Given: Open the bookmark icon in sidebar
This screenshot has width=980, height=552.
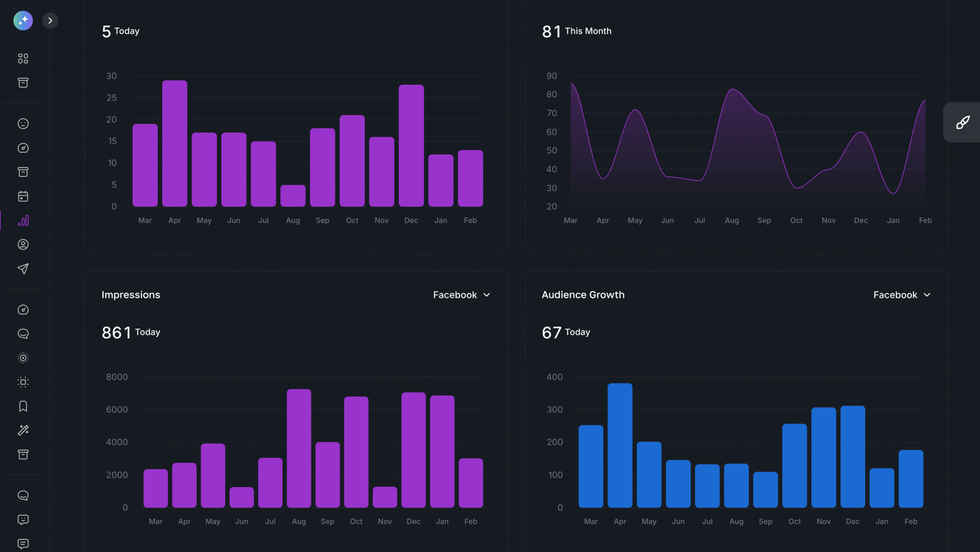Looking at the screenshot, I should click(x=23, y=406).
